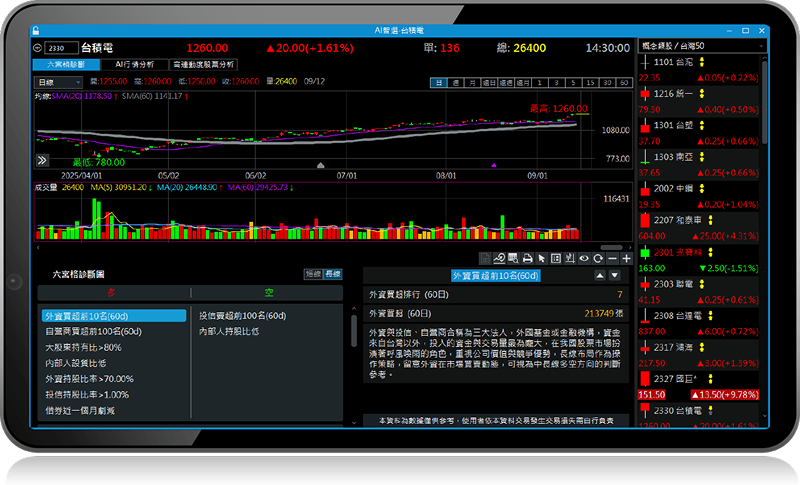Click the grey triangle marker on the chart timeline
Image resolution: width=800 pixels, height=485 pixels.
pos(320,165)
